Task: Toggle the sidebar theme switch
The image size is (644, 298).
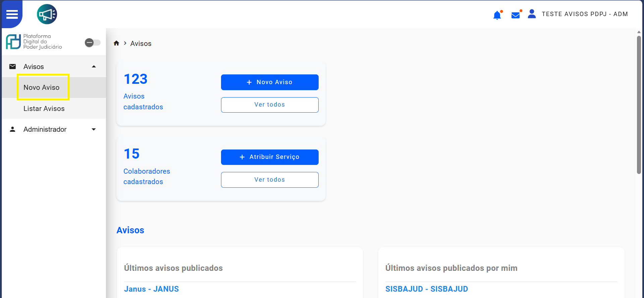Action: pos(93,43)
